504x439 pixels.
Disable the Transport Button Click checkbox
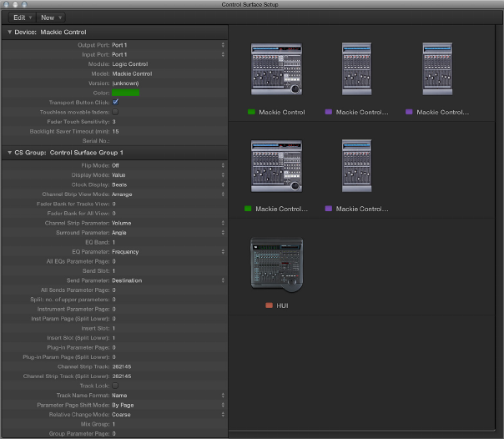pos(116,102)
